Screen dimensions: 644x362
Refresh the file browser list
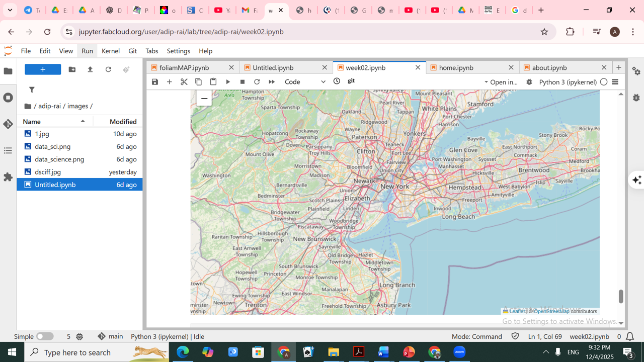tap(108, 69)
